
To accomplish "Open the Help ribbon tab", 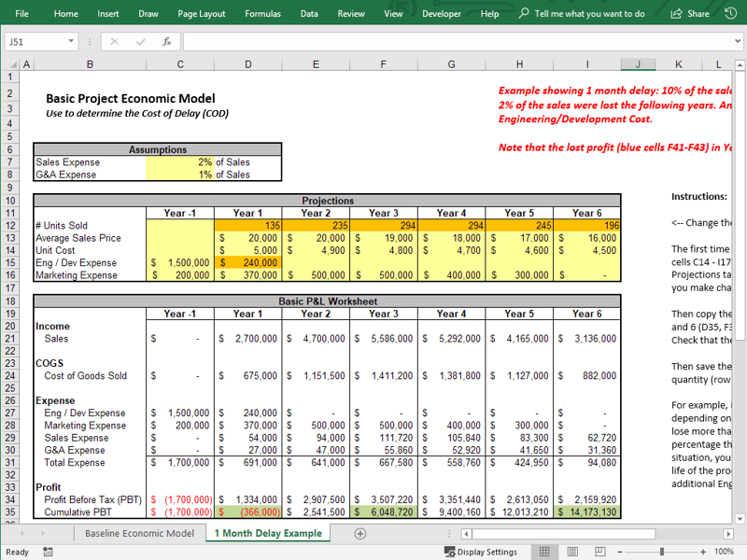I will click(489, 14).
